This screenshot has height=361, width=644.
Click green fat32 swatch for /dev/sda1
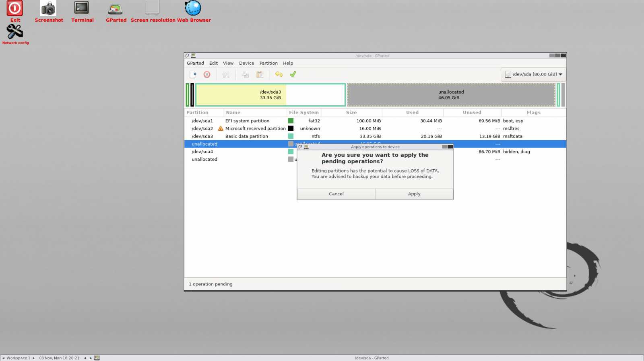[291, 121]
